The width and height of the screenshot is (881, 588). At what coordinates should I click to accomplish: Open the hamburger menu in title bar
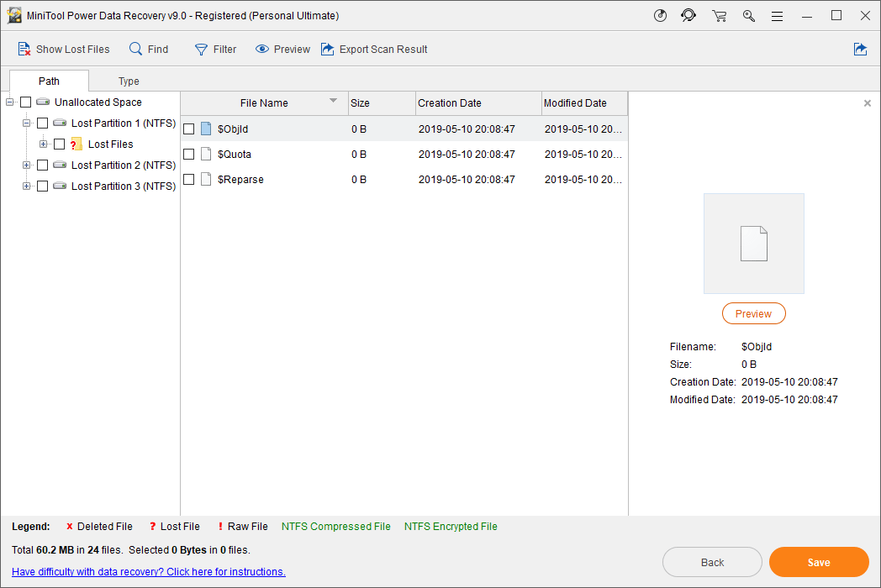pos(778,15)
